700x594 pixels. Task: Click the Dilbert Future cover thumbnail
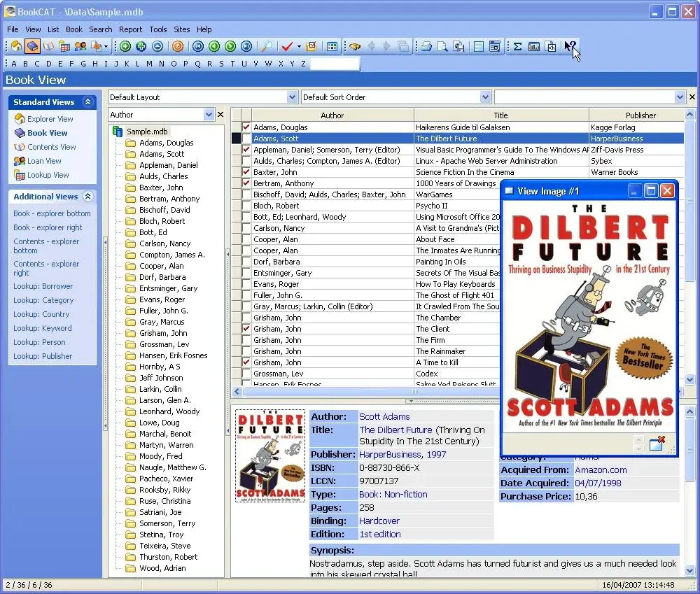coord(270,455)
